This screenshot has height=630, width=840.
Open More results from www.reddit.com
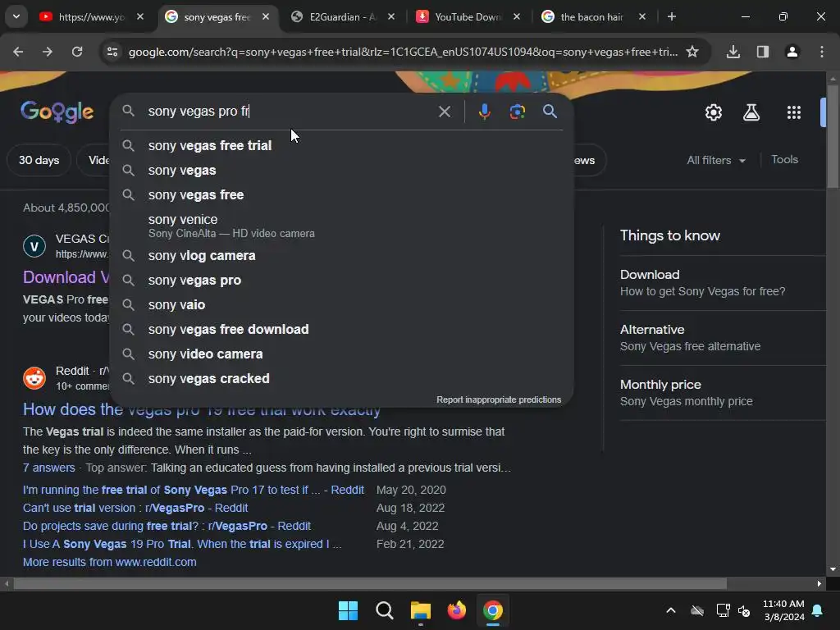[109, 562]
